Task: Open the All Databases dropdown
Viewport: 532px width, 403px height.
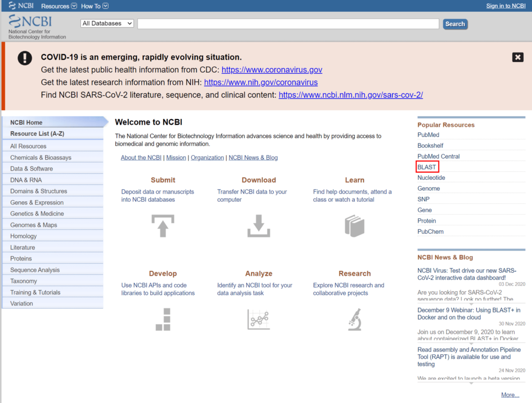Action: point(107,23)
